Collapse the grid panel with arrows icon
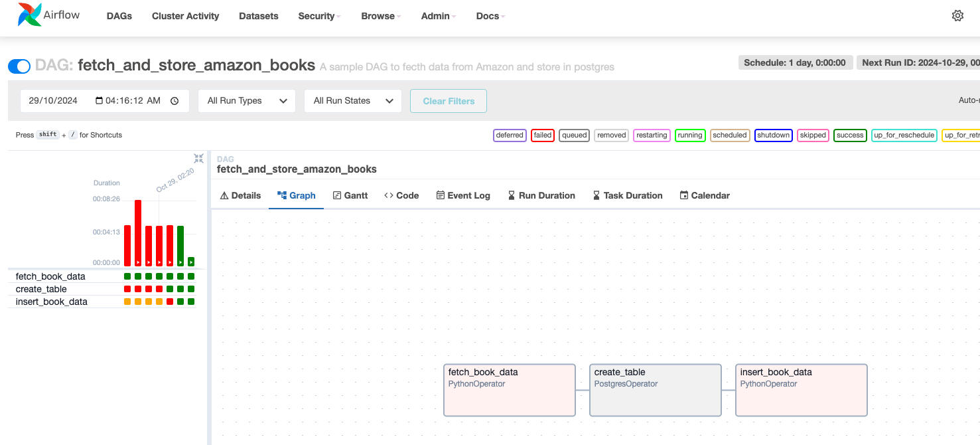The height and width of the screenshot is (445, 980). coord(198,158)
